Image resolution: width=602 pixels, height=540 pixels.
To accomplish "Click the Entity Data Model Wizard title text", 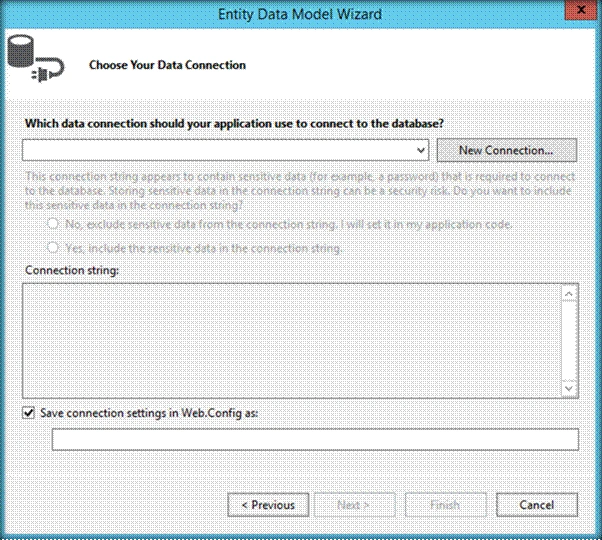I will (300, 14).
